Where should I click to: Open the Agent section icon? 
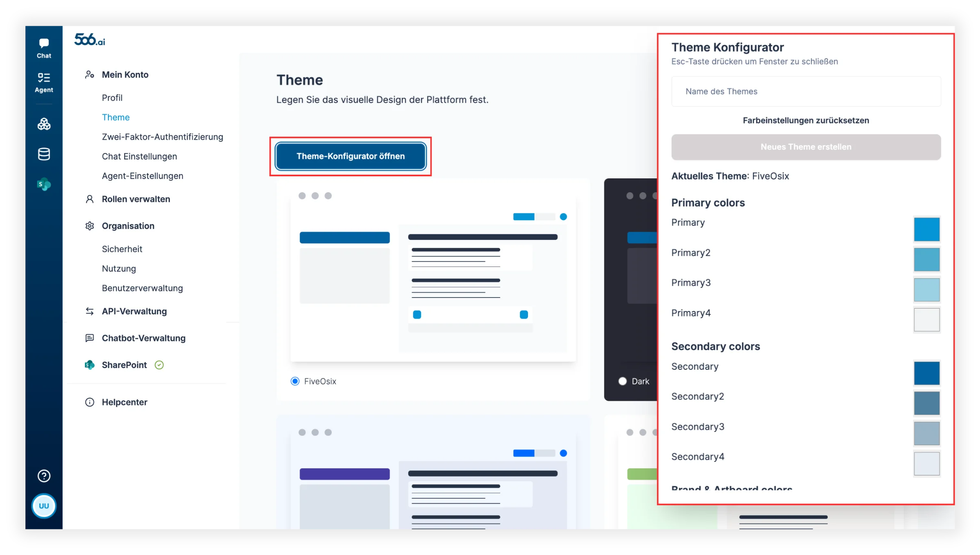(44, 82)
